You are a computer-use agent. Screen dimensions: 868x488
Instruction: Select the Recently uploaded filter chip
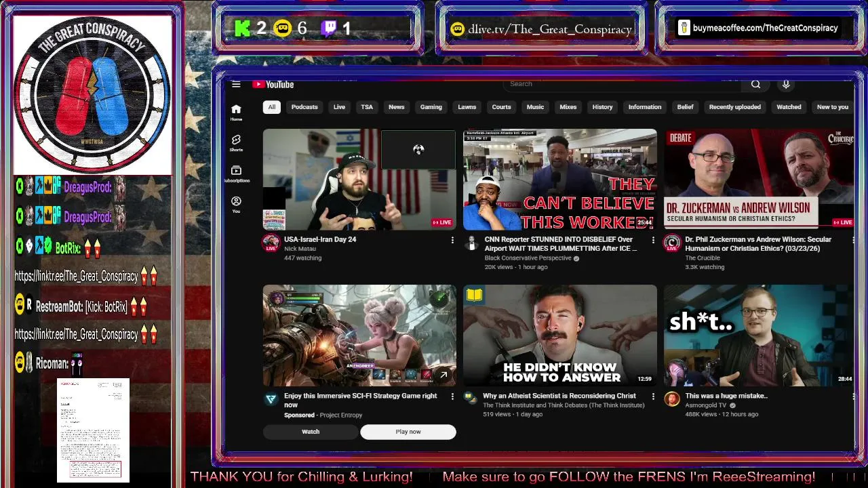coord(735,107)
